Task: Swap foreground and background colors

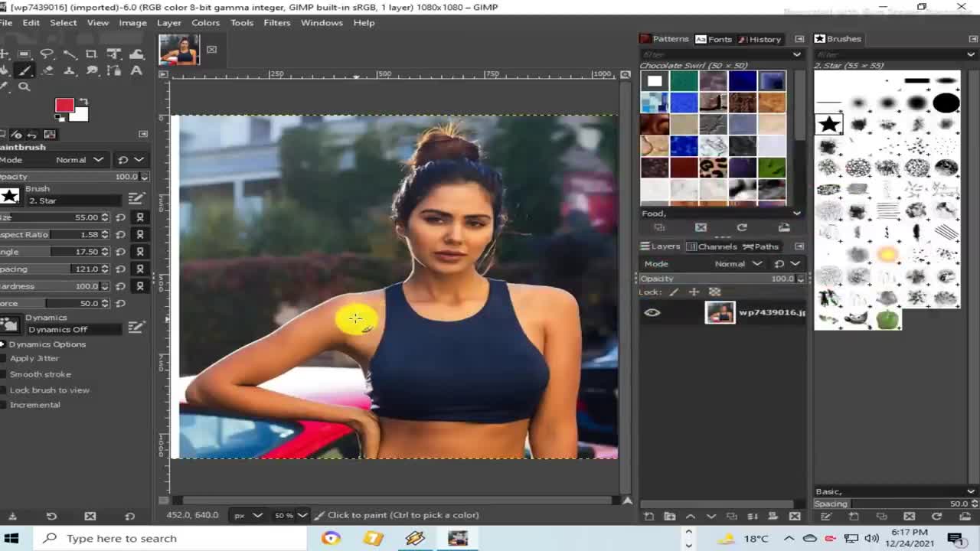Action: (x=83, y=102)
